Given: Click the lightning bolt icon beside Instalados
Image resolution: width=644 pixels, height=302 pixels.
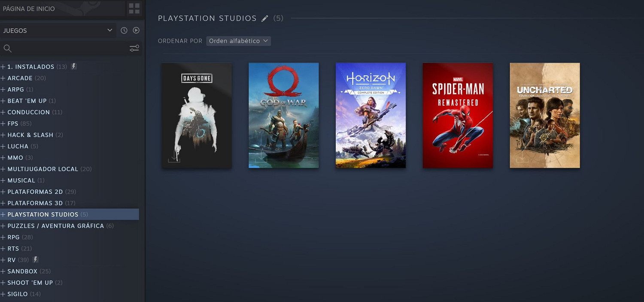Looking at the screenshot, I should pyautogui.click(x=74, y=67).
